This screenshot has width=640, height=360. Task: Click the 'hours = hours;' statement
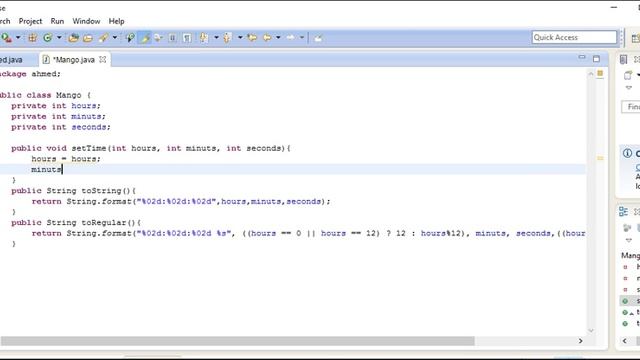[x=66, y=159]
